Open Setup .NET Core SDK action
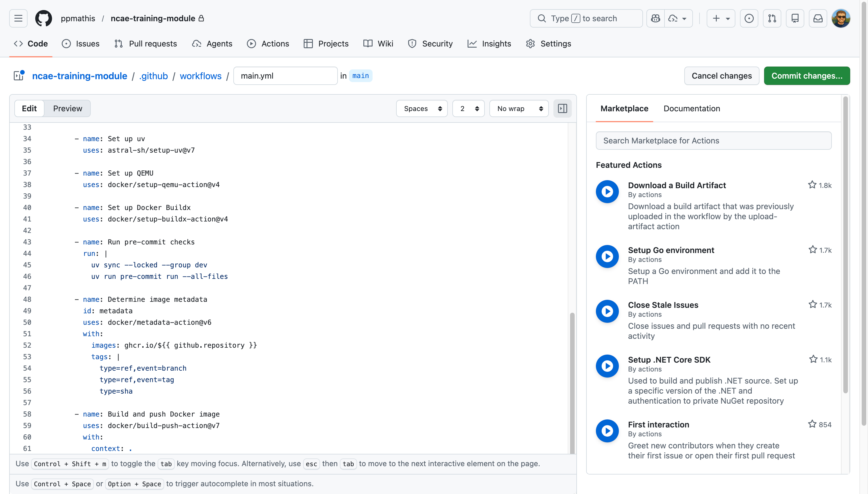 click(x=669, y=360)
